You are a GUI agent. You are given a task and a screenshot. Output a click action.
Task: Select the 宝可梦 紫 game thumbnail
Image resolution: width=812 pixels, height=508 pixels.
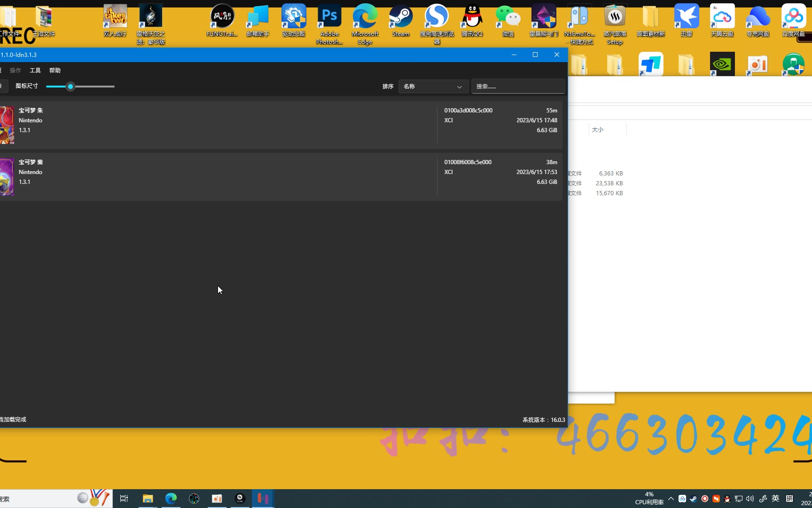(x=7, y=177)
